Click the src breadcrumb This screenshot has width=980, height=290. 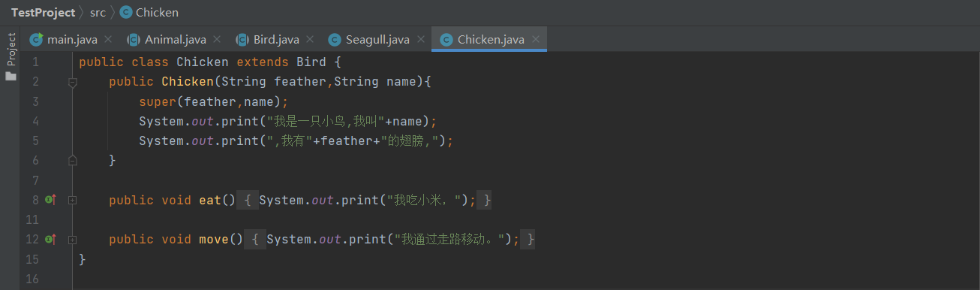[x=98, y=12]
